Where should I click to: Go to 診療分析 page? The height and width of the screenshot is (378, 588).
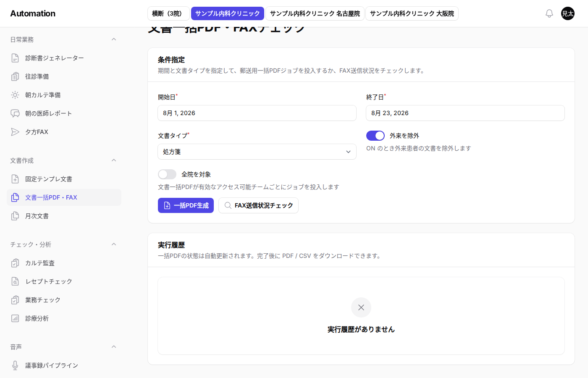click(x=64, y=318)
